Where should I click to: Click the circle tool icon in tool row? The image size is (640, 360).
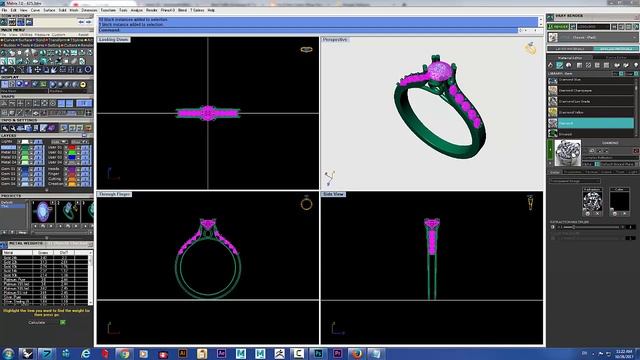tap(88, 70)
